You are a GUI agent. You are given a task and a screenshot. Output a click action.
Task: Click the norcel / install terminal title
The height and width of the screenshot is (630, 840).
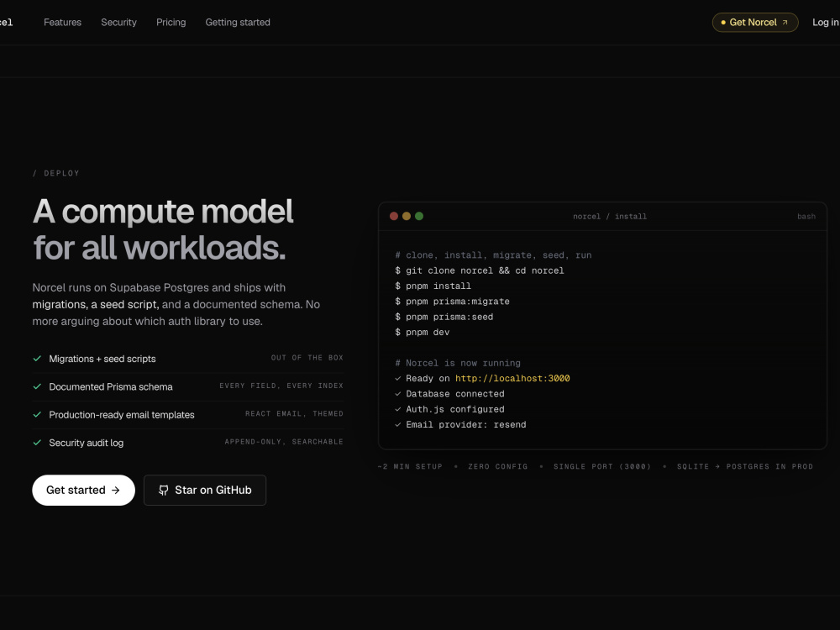[x=610, y=217]
